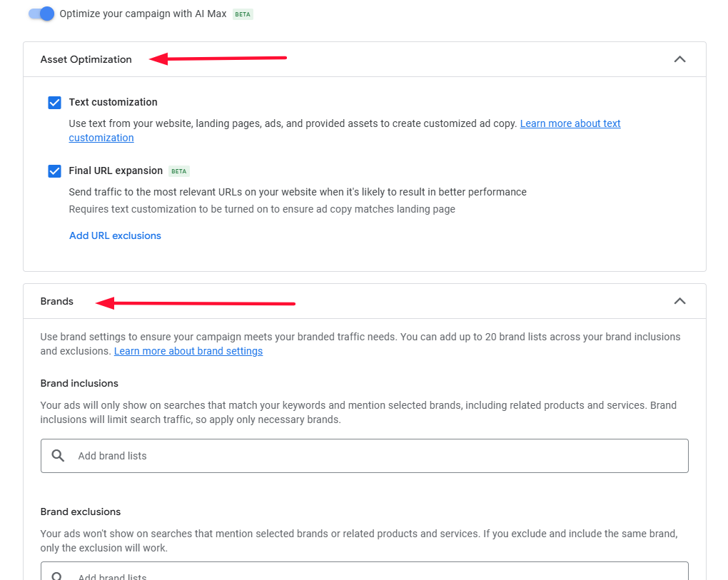Click the Final URL expansion label text

(x=116, y=171)
